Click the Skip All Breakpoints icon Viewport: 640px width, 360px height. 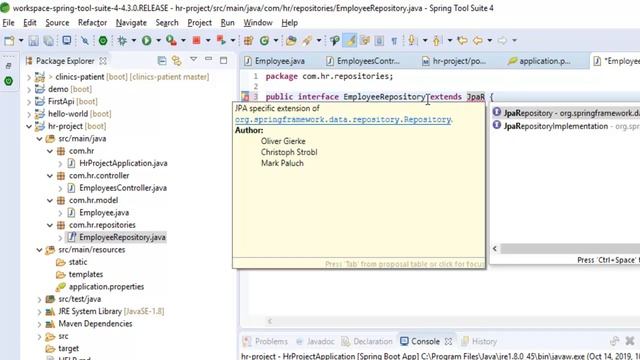tap(84, 40)
